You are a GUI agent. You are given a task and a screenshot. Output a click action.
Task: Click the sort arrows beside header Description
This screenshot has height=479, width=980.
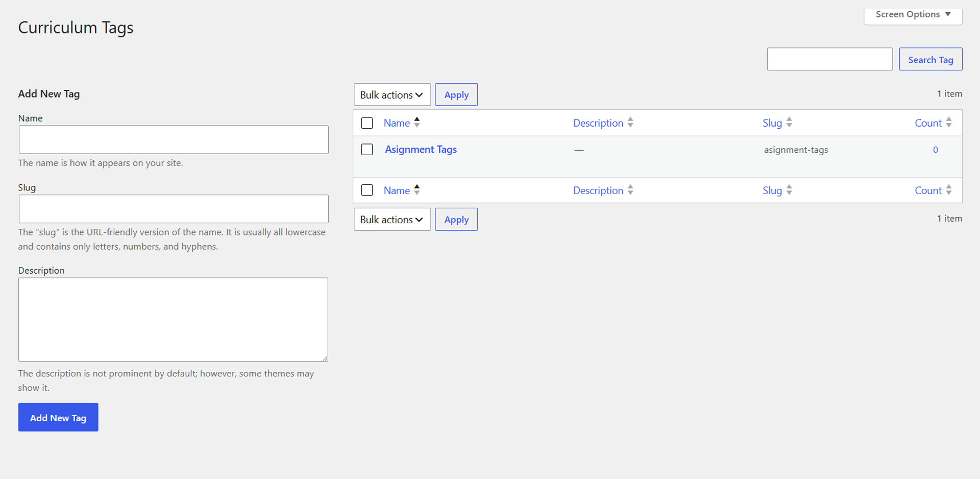pos(630,122)
